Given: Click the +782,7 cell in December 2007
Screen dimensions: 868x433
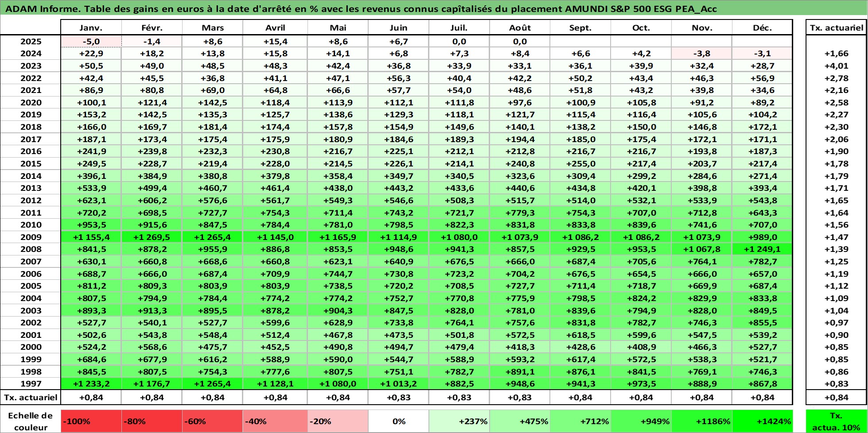Looking at the screenshot, I should pyautogui.click(x=762, y=262).
